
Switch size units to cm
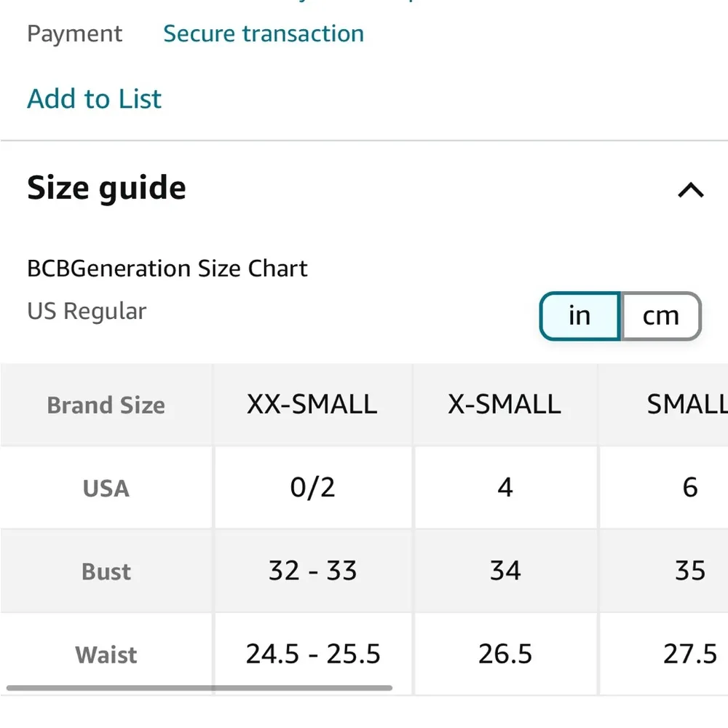660,316
